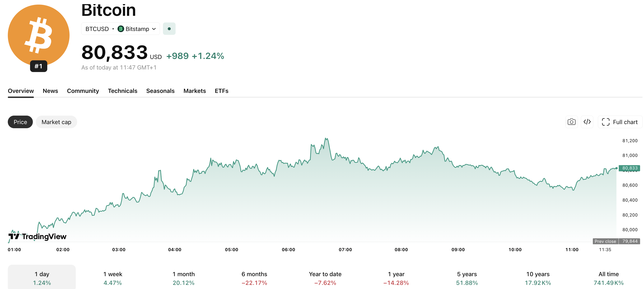Screen dimensions: 644x289
Task: Click the 11:00 time axis label
Action: [572, 250]
